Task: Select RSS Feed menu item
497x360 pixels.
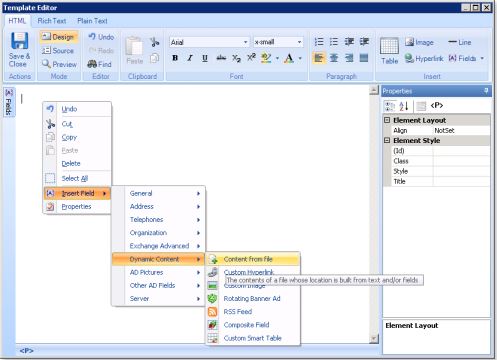Action: (x=253, y=312)
